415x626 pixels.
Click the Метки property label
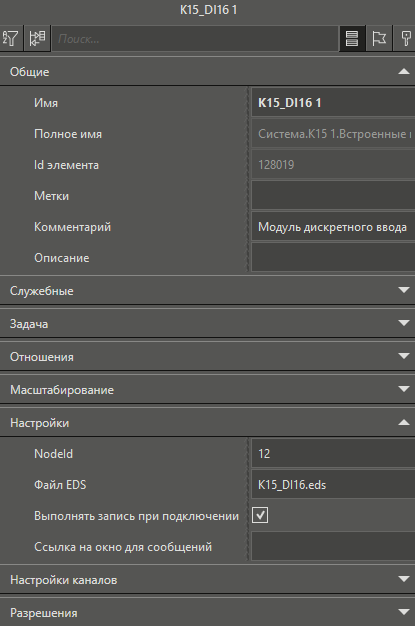[52, 196]
